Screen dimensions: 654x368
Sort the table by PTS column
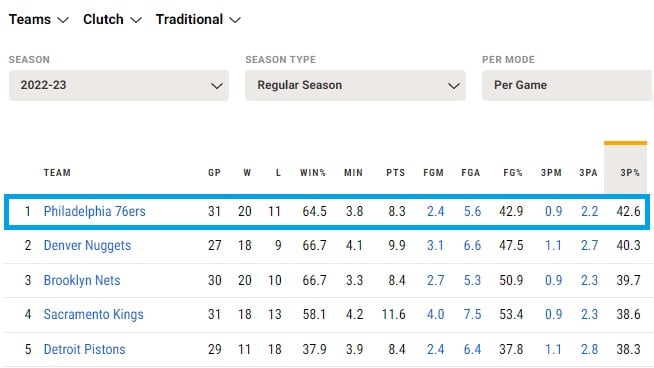(395, 173)
